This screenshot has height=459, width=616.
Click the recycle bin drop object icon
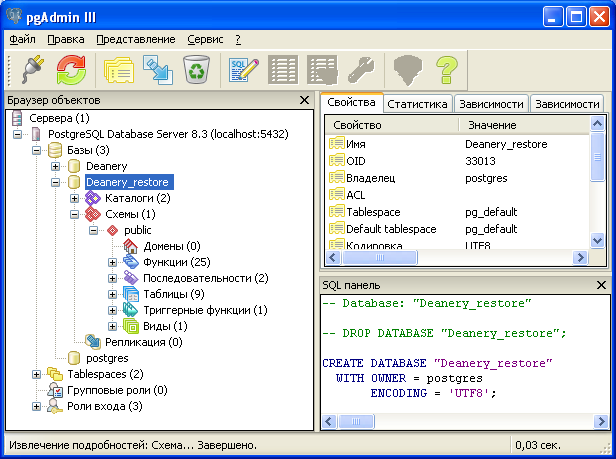click(x=196, y=70)
